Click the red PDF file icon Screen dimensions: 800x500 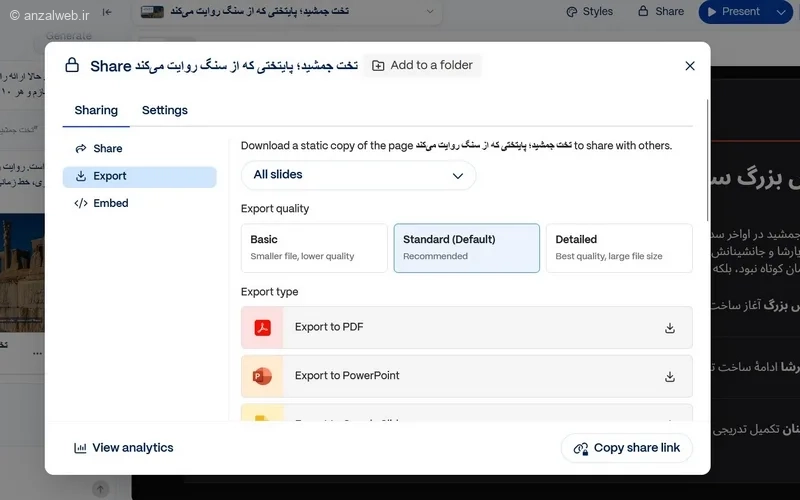[262, 328]
